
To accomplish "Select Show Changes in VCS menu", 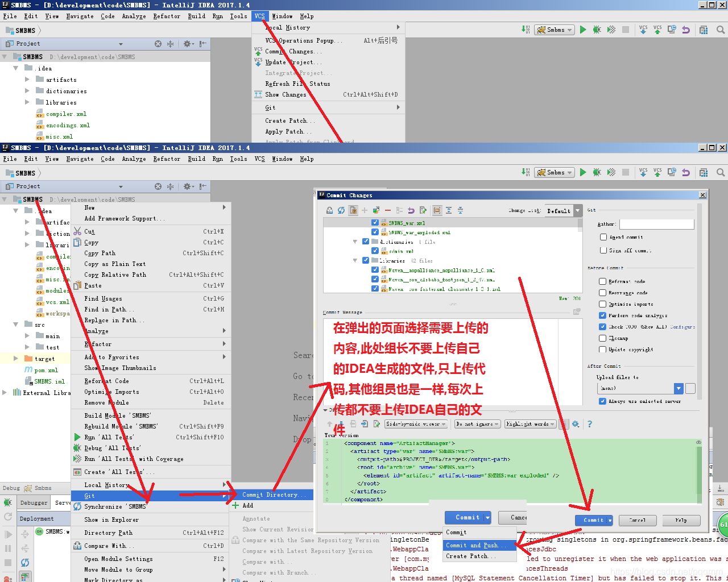I will pyautogui.click(x=328, y=95).
